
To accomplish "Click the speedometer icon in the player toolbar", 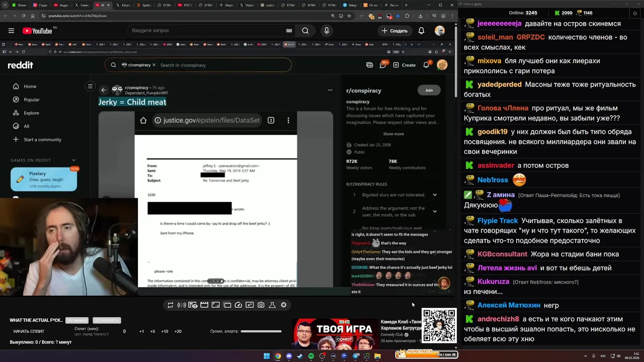I will click(238, 305).
